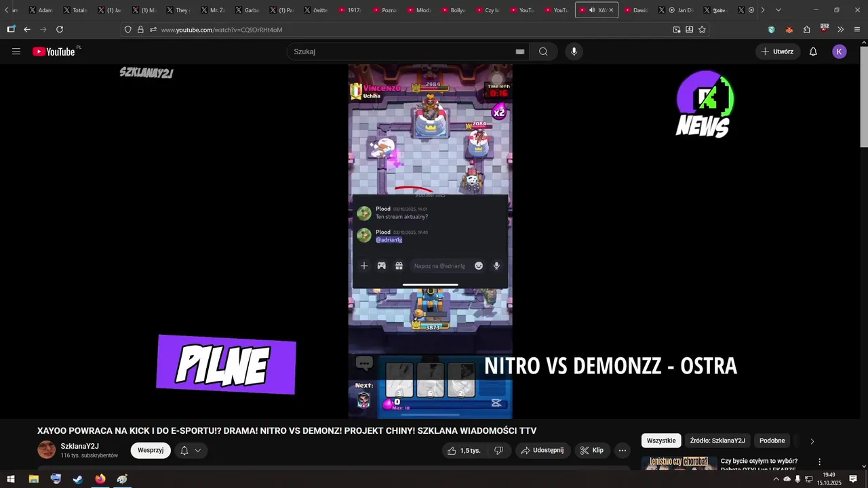868x488 pixels.
Task: Close the currently playing XAY tab
Action: pyautogui.click(x=612, y=10)
